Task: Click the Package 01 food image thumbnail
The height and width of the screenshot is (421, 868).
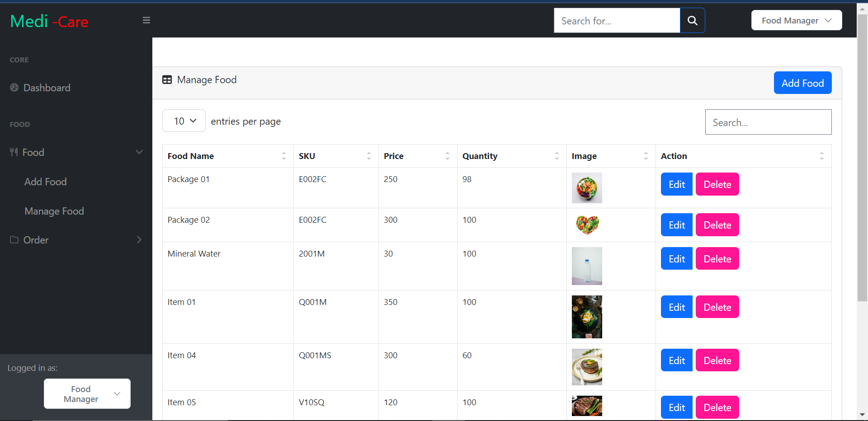Action: pos(587,187)
